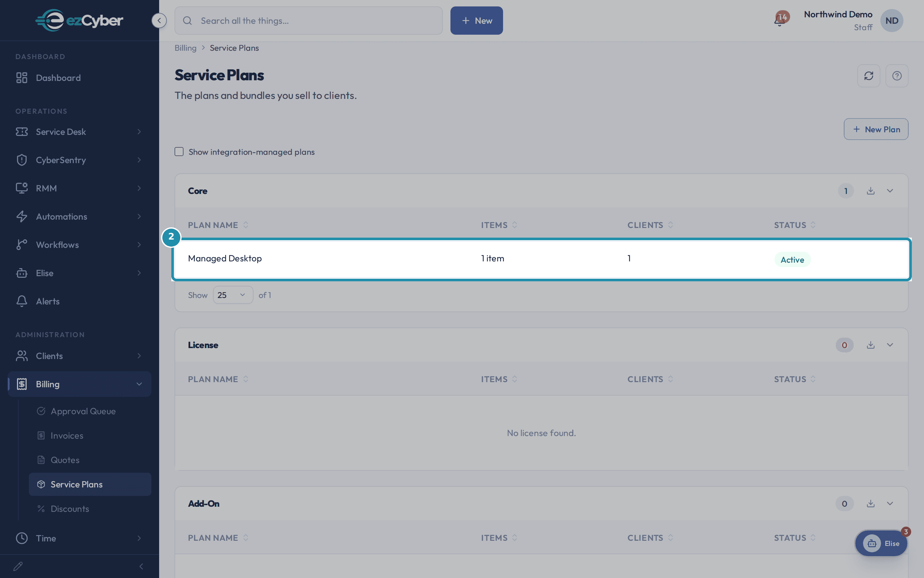The width and height of the screenshot is (924, 578).
Task: Expand the Clients sidebar menu
Action: click(x=80, y=355)
